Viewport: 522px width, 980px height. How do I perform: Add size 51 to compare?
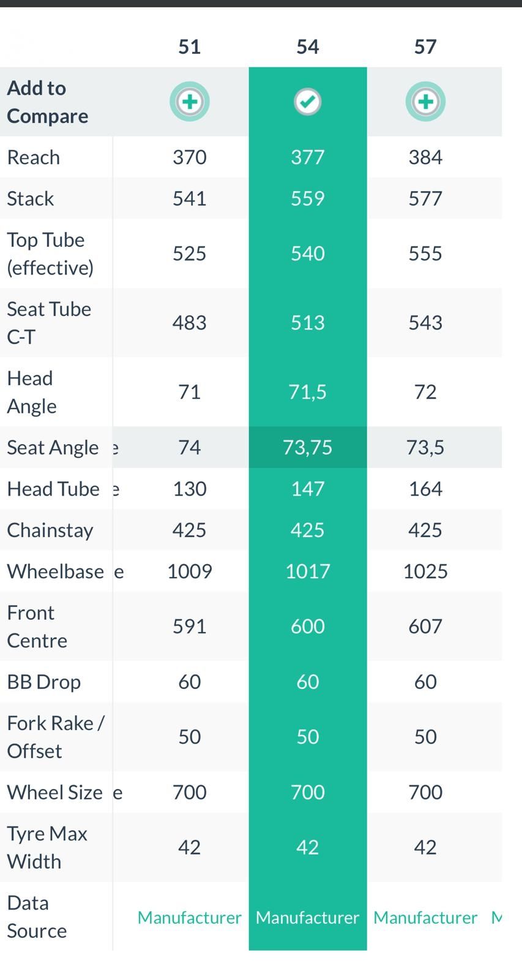[x=190, y=102]
